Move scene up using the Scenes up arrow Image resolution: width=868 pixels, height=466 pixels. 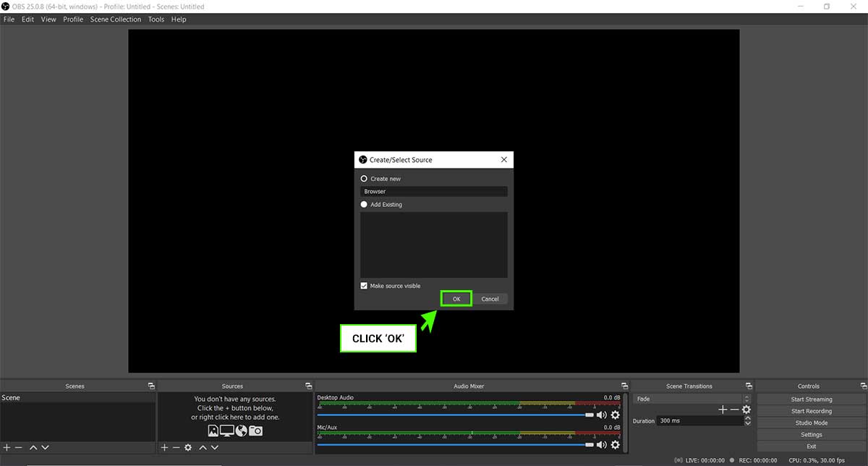pyautogui.click(x=33, y=448)
